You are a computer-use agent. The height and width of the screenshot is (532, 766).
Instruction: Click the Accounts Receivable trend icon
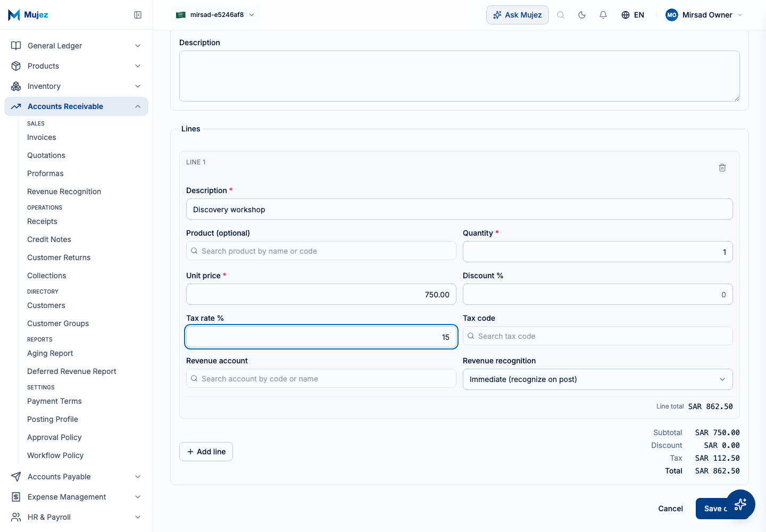16,106
